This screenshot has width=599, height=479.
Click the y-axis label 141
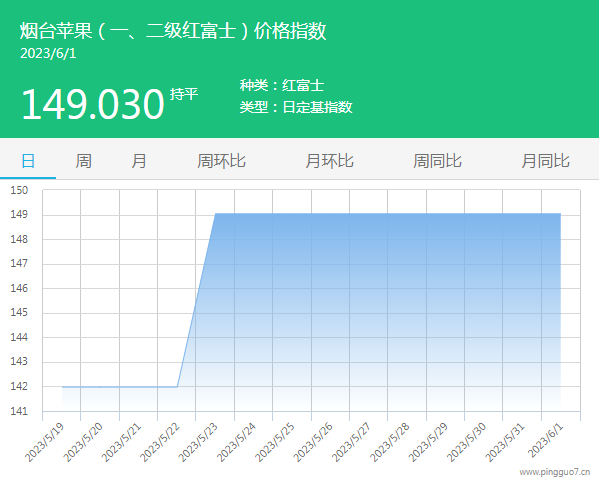(x=19, y=411)
